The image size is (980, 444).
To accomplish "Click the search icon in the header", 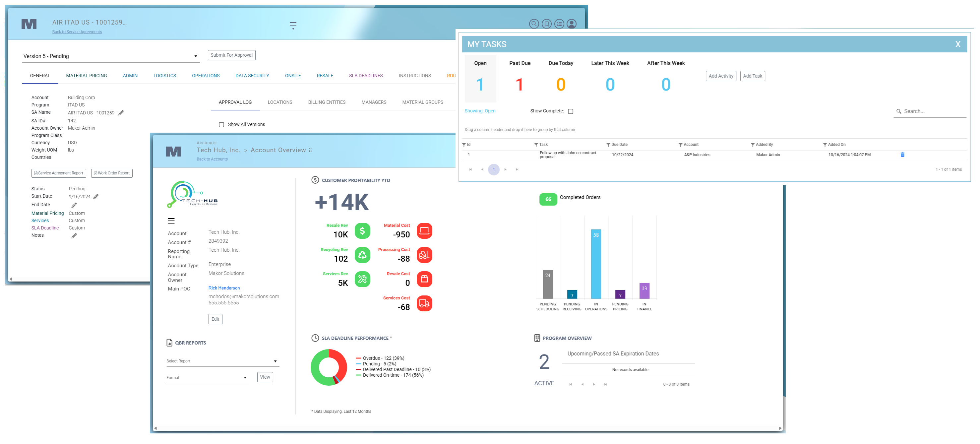I will click(534, 24).
